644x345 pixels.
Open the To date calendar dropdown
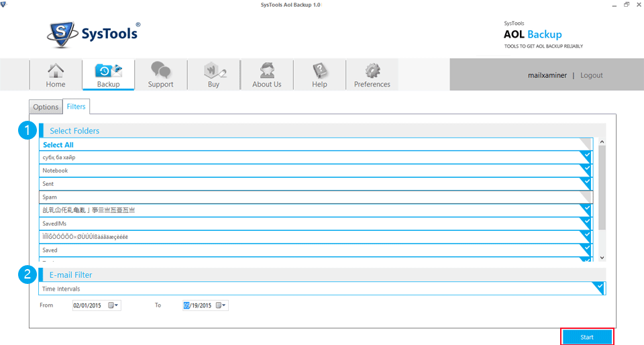[221, 305]
